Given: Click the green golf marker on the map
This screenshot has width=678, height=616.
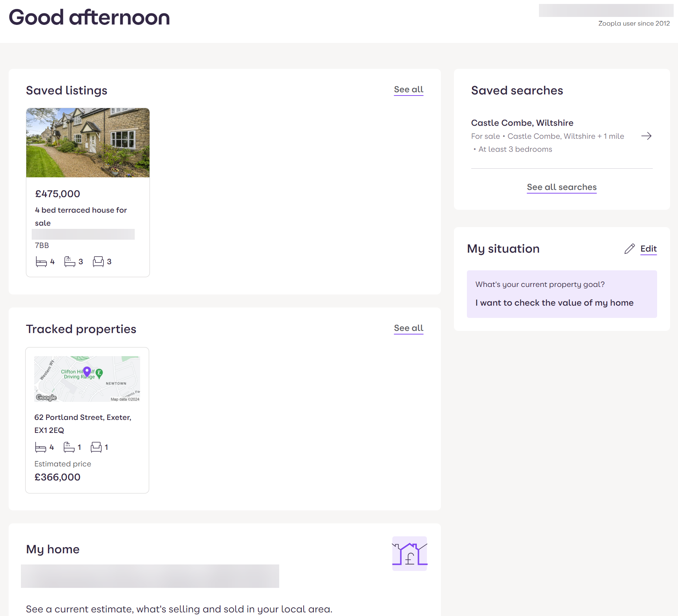Looking at the screenshot, I should click(99, 373).
